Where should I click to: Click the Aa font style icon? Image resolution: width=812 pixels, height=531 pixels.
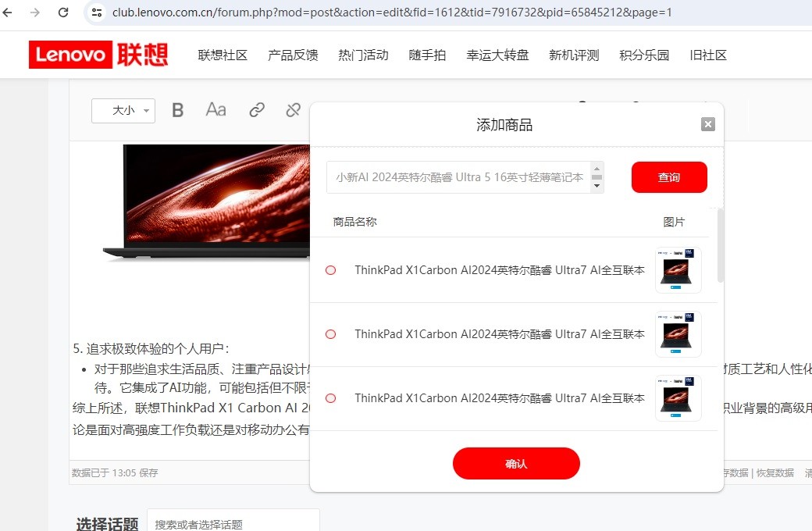click(x=215, y=110)
